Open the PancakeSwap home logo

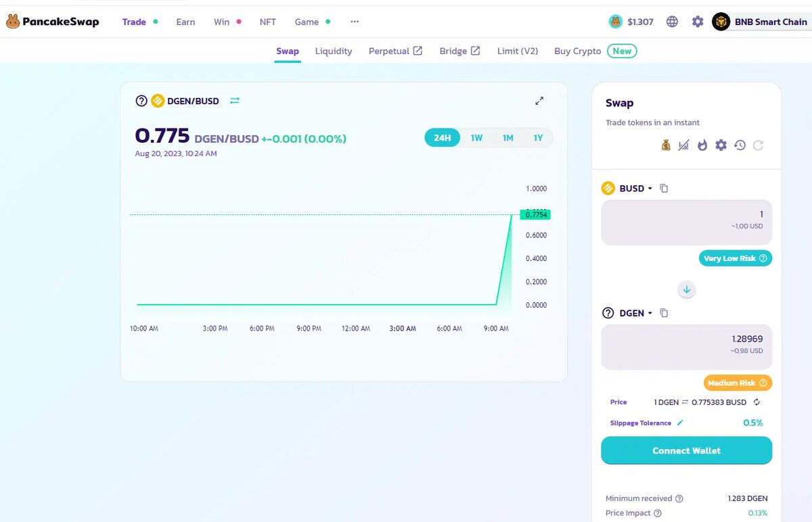pos(52,22)
